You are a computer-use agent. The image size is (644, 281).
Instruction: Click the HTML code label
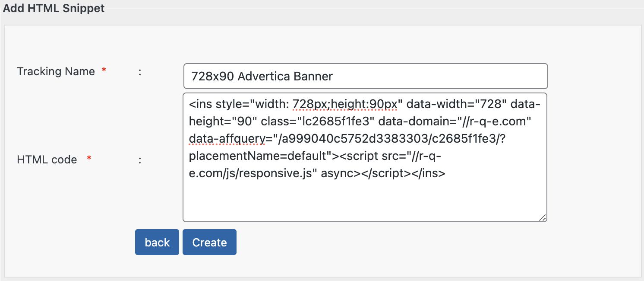(47, 160)
